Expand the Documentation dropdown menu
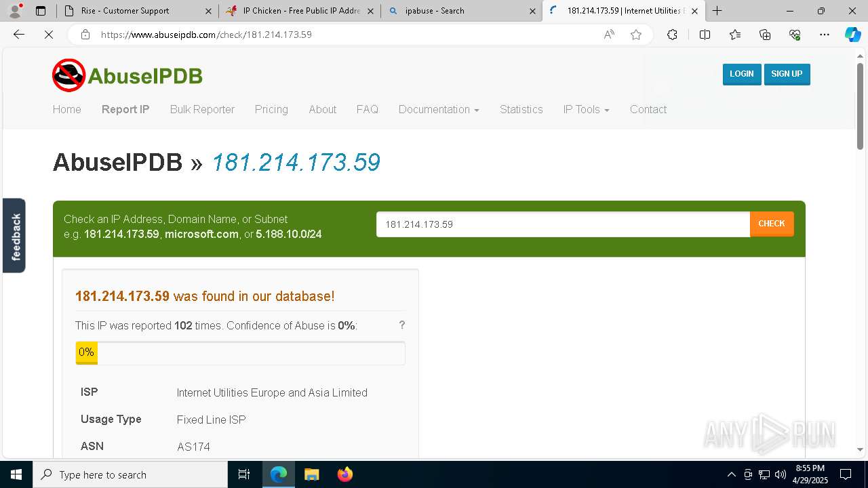868x488 pixels. pos(439,109)
